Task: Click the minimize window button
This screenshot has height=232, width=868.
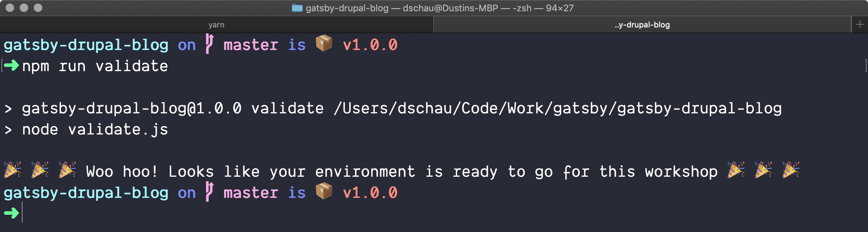Action: click(x=24, y=8)
